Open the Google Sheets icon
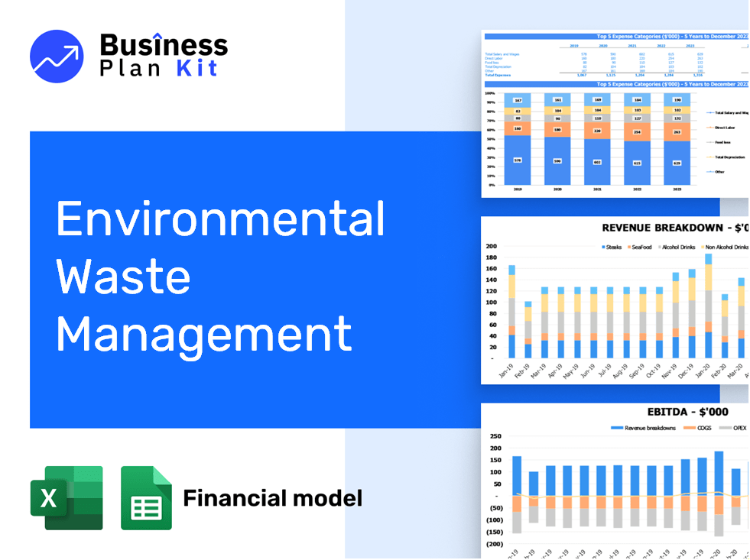 (147, 497)
